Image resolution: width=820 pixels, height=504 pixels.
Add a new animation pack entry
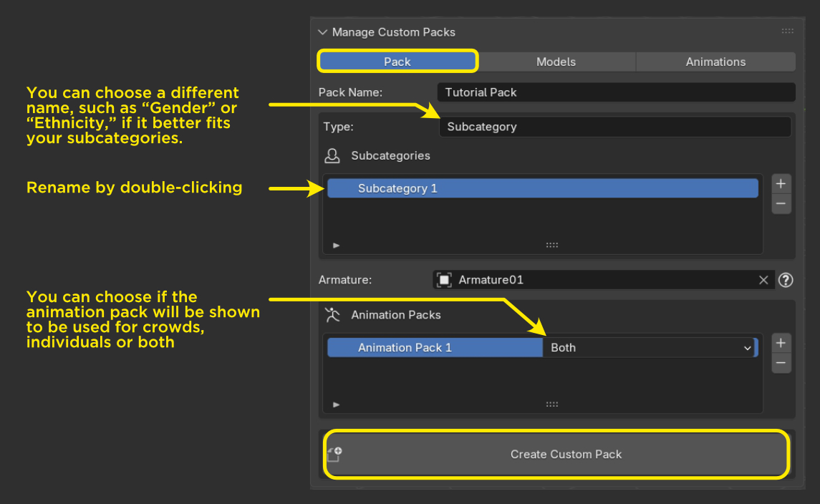(x=781, y=343)
